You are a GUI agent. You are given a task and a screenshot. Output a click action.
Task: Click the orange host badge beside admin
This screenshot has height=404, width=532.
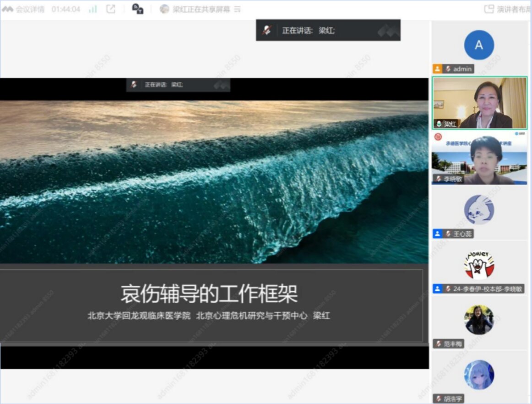click(437, 69)
